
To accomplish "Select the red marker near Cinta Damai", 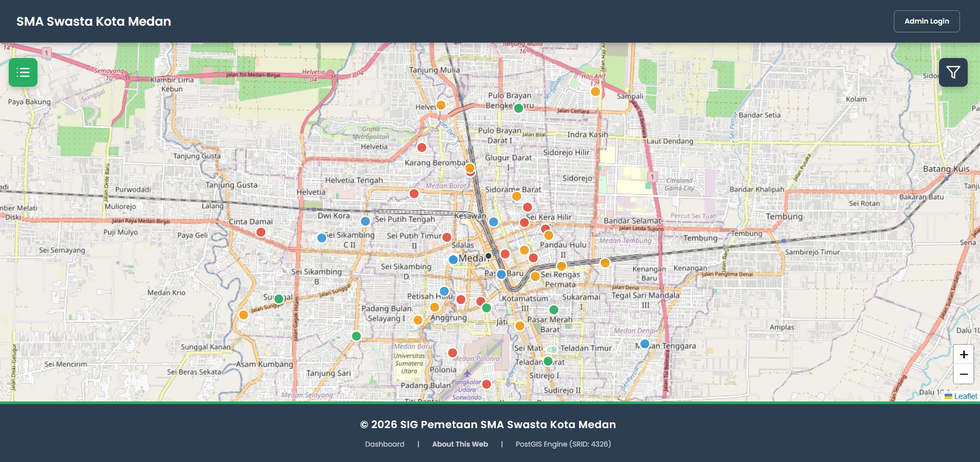I will click(261, 232).
